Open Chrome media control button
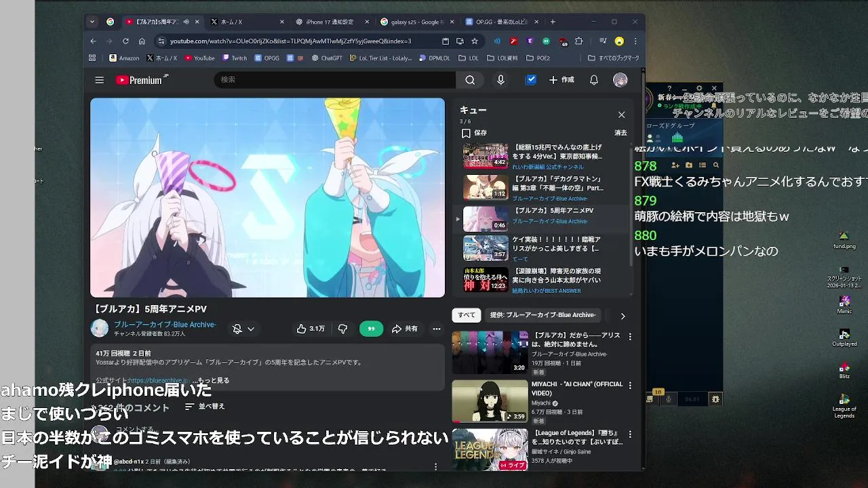The height and width of the screenshot is (488, 868). click(x=602, y=41)
